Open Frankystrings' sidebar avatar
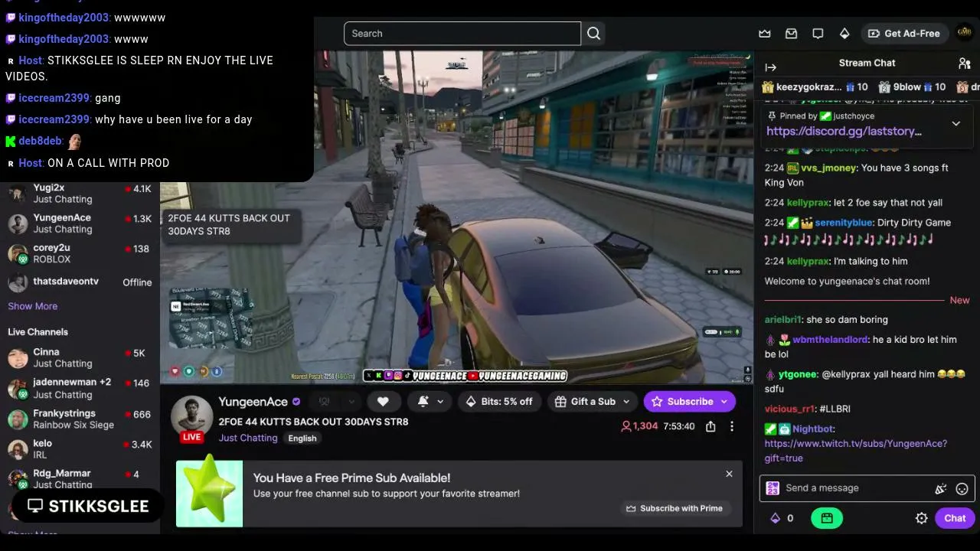980x551 pixels. click(x=18, y=419)
